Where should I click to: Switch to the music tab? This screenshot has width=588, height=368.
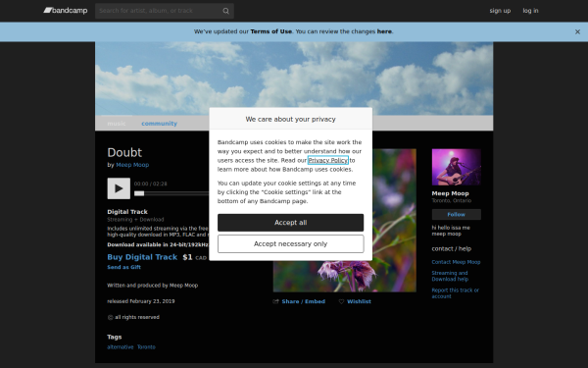coord(117,124)
